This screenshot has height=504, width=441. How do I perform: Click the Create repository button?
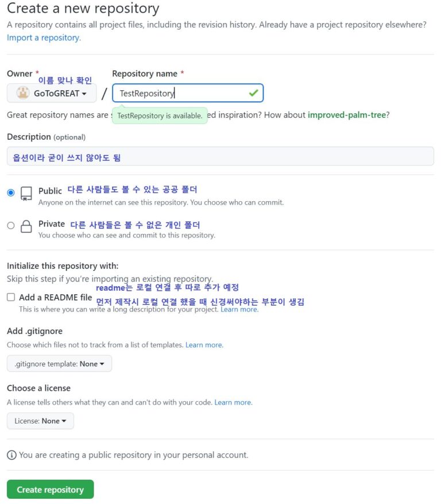(x=51, y=490)
